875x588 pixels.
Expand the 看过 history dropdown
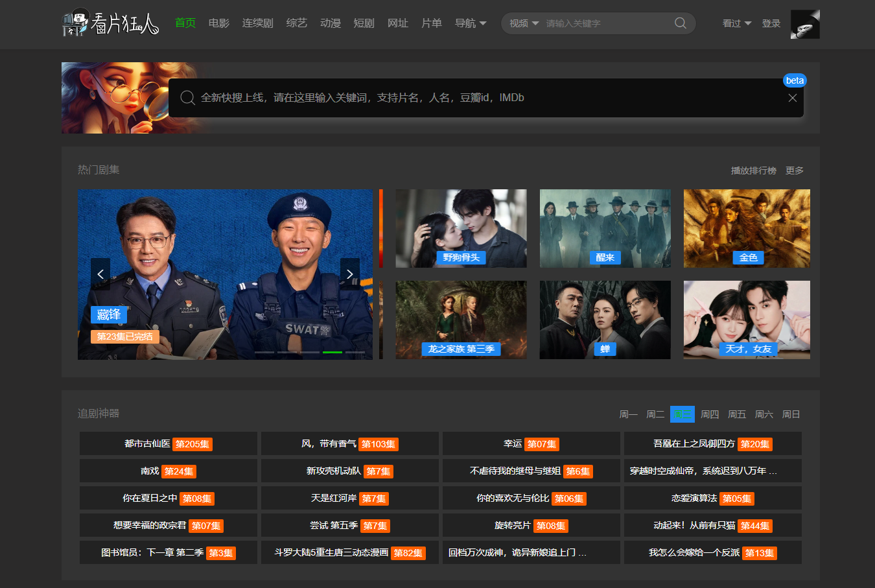(737, 23)
